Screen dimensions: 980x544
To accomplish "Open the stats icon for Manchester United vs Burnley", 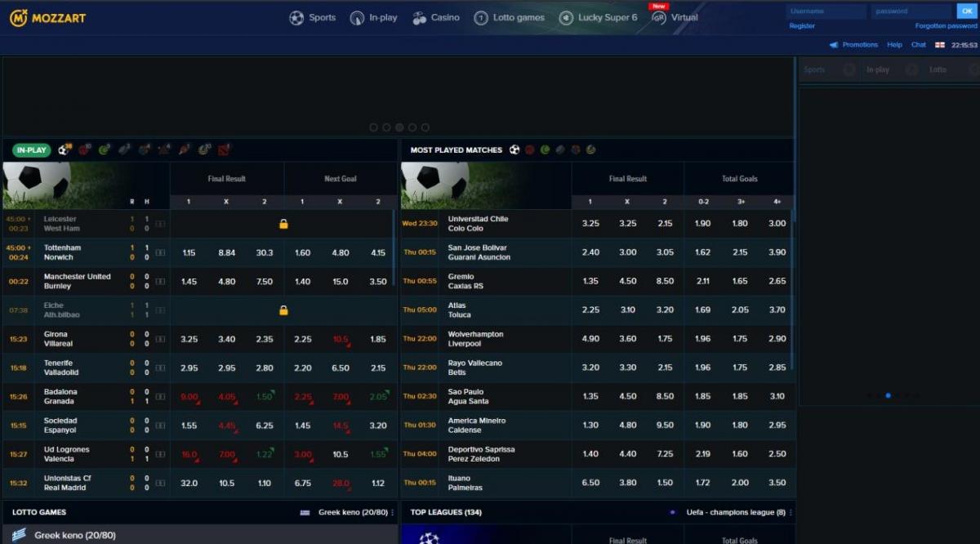I will [160, 282].
